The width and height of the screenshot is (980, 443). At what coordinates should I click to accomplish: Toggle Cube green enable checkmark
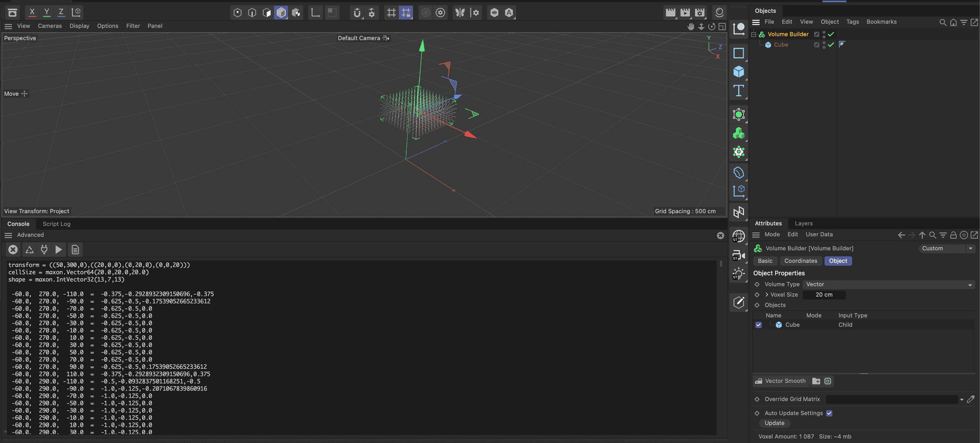point(831,44)
